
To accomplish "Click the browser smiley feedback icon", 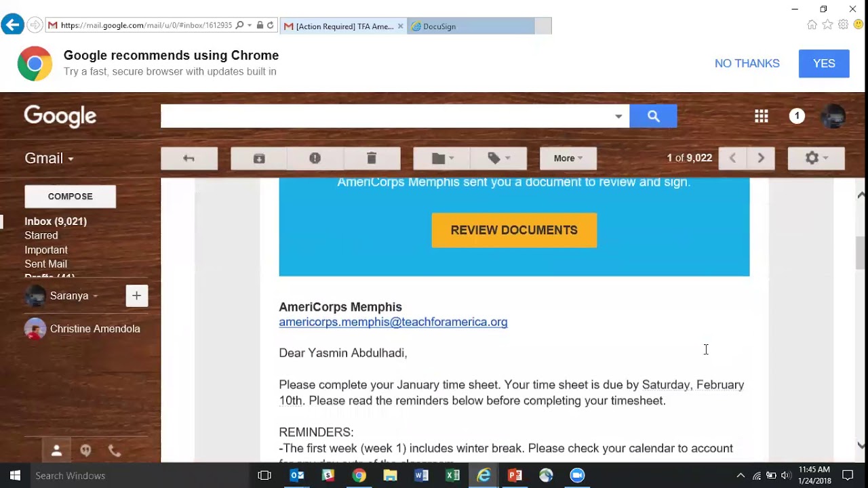I will click(859, 25).
